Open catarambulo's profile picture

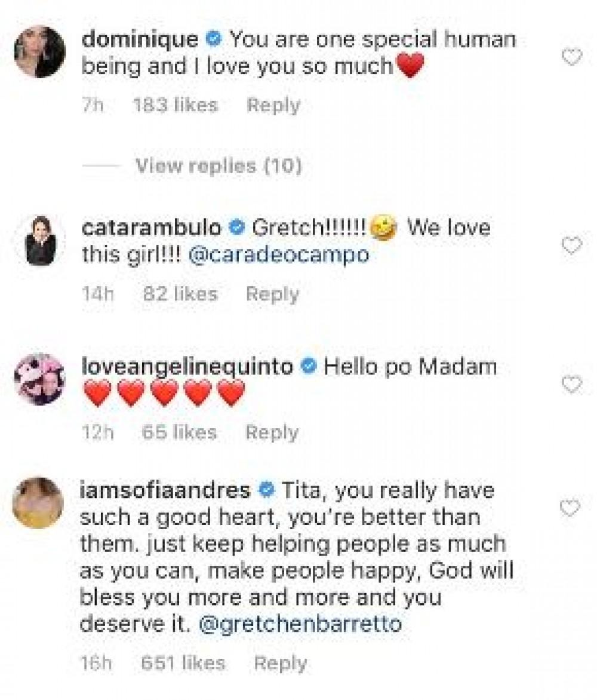pos(40,240)
